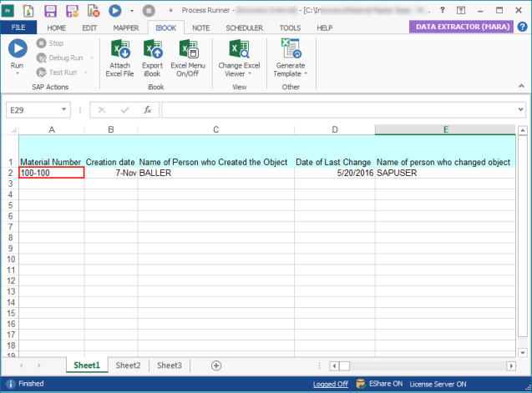Open Change Excel Viewer menu
This screenshot has height=393, width=532.
(239, 58)
